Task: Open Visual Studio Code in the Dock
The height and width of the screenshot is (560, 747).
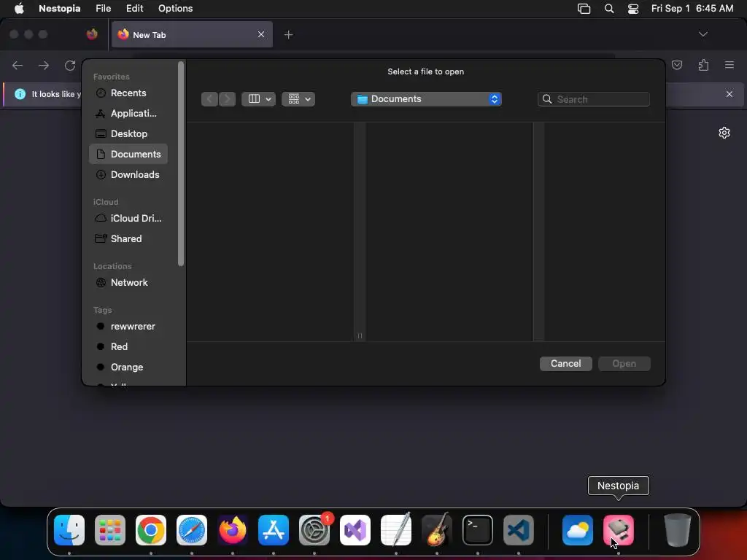Action: pyautogui.click(x=519, y=530)
